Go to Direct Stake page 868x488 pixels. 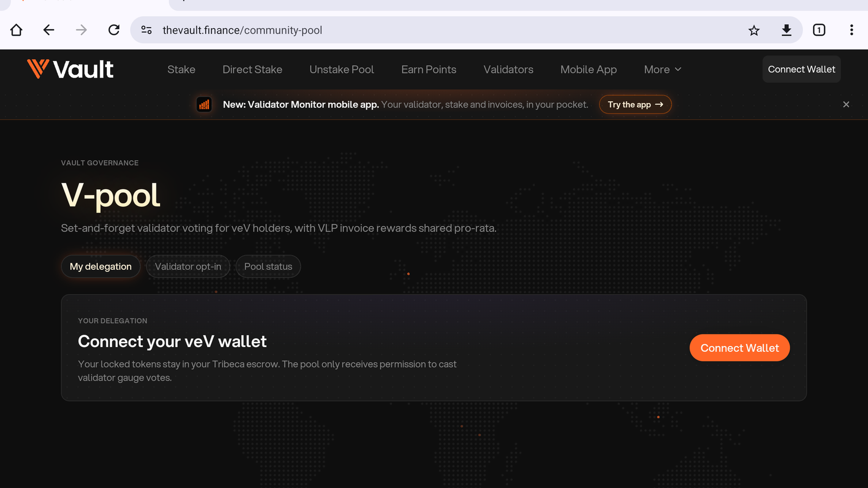pyautogui.click(x=252, y=69)
